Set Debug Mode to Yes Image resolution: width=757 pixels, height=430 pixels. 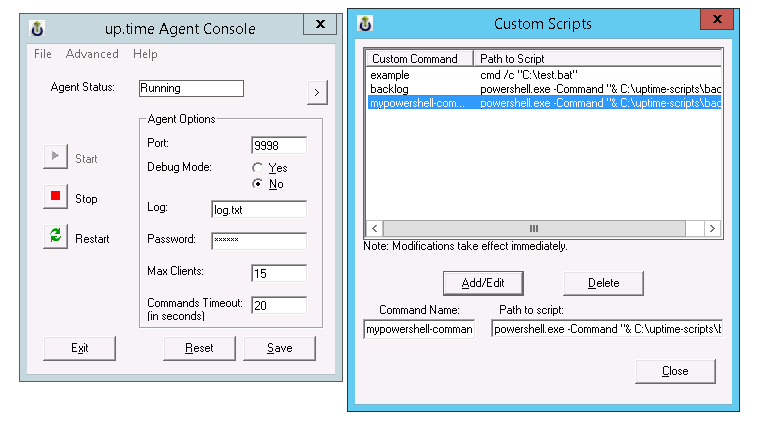(x=258, y=168)
